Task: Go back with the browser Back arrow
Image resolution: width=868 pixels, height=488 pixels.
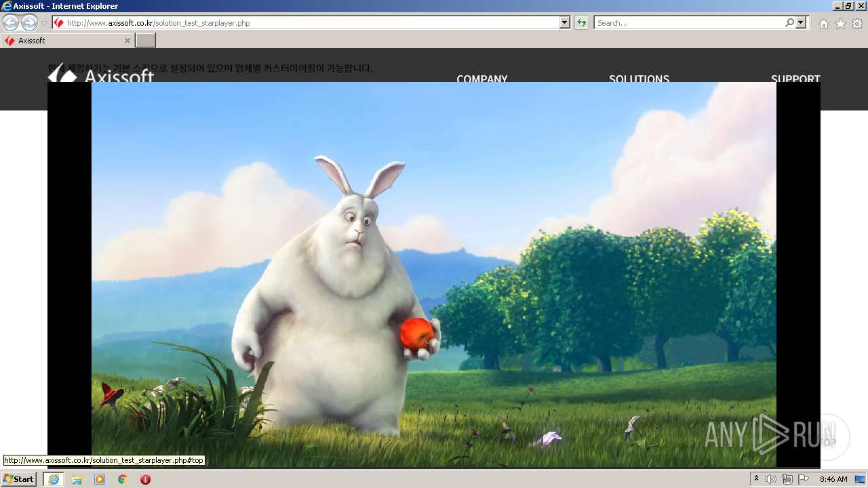Action: [10, 22]
